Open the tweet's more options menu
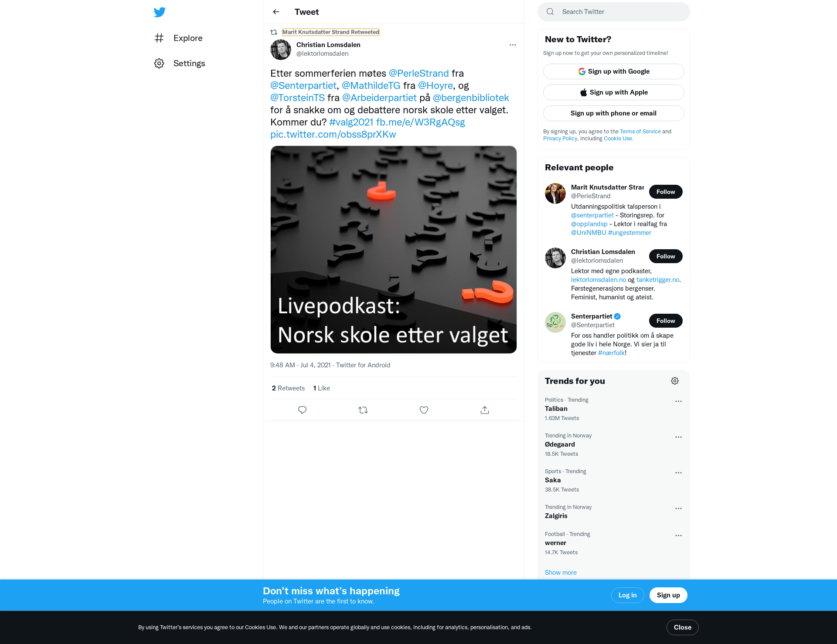This screenshot has width=837, height=644. click(x=513, y=45)
